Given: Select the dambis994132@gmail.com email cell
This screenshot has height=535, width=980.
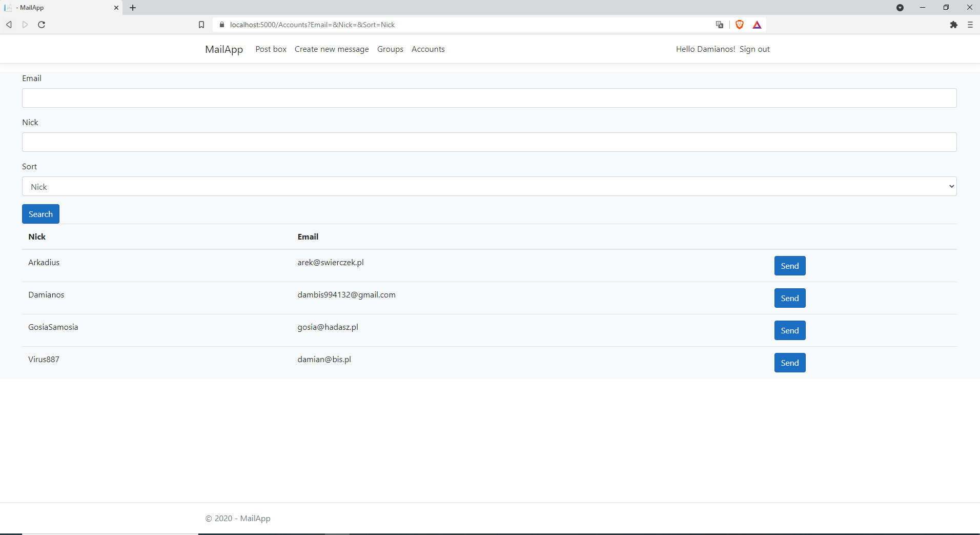Looking at the screenshot, I should 346,295.
